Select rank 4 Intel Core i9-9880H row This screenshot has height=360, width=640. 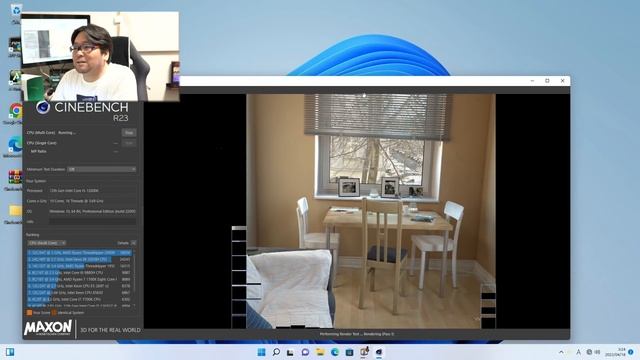(x=79, y=273)
